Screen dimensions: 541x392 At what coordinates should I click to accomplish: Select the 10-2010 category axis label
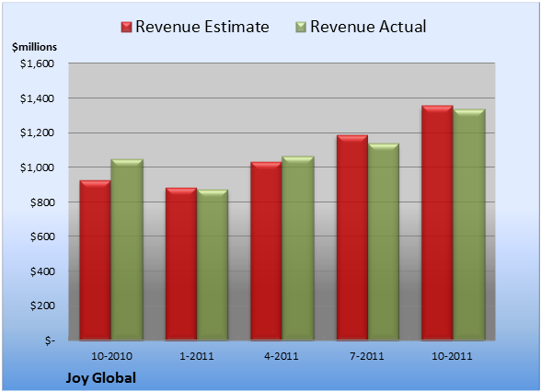(111, 356)
